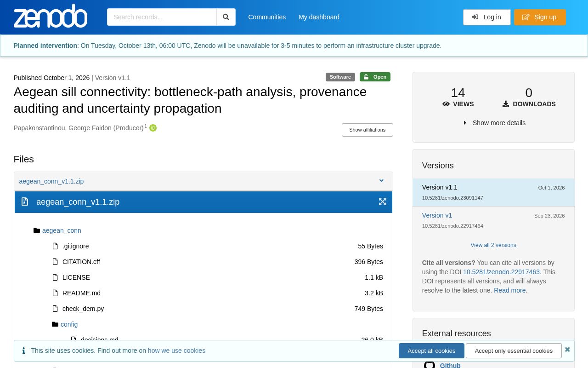Click the file icon beside .gitignore
Screen dimensions: 588x368
[55, 246]
